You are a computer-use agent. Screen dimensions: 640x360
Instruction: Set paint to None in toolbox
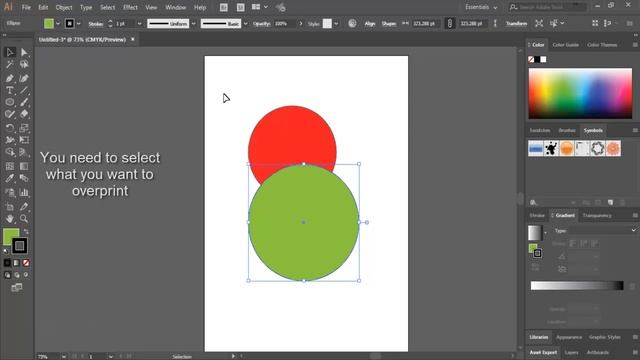(x=26, y=263)
